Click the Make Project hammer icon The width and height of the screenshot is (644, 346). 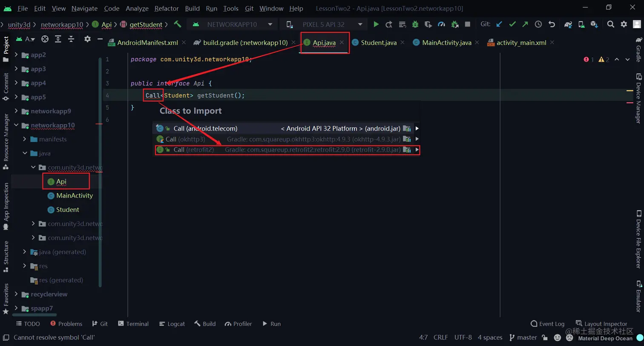point(178,24)
